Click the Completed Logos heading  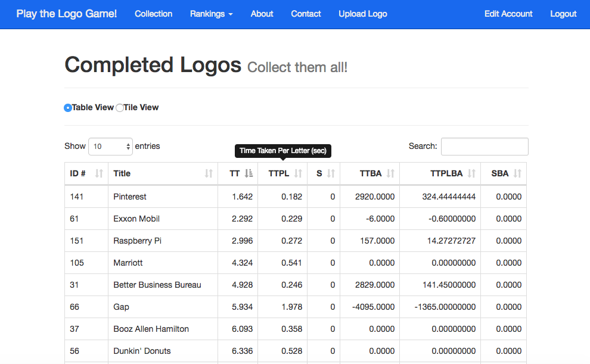pos(153,65)
